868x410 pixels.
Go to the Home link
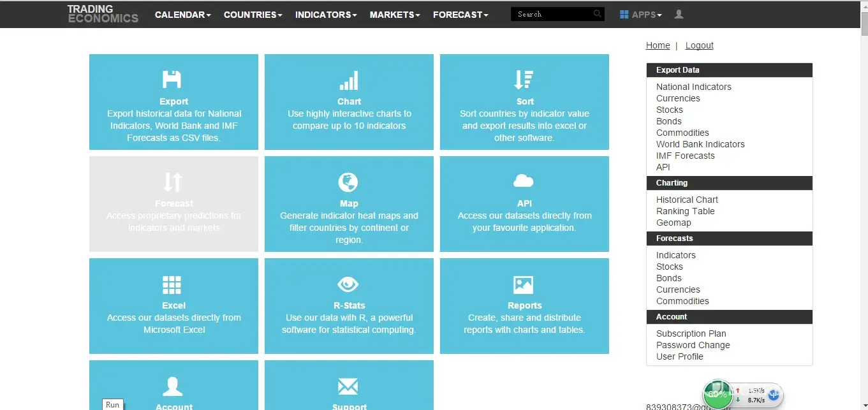coord(658,45)
